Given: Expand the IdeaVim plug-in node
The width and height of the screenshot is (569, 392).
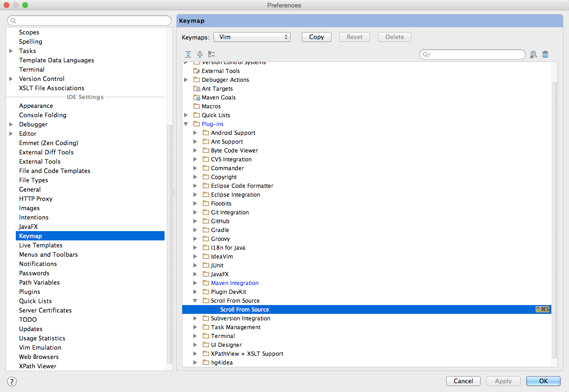Looking at the screenshot, I should click(195, 256).
